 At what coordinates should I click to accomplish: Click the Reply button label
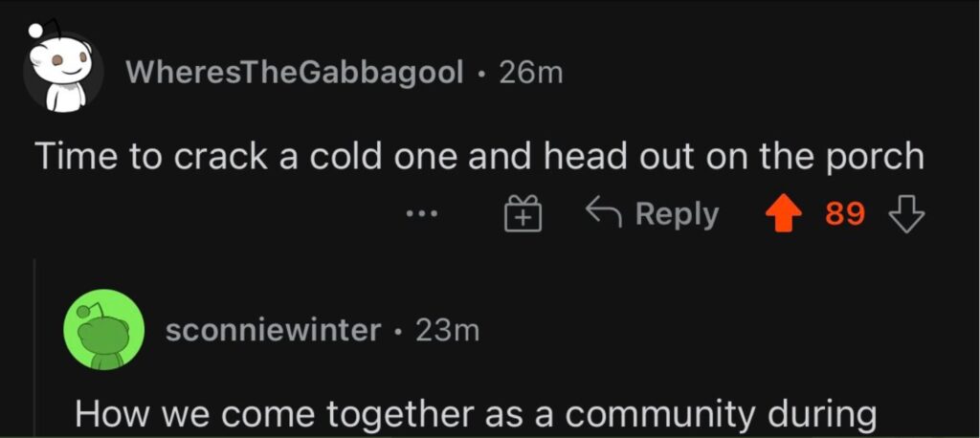click(678, 213)
